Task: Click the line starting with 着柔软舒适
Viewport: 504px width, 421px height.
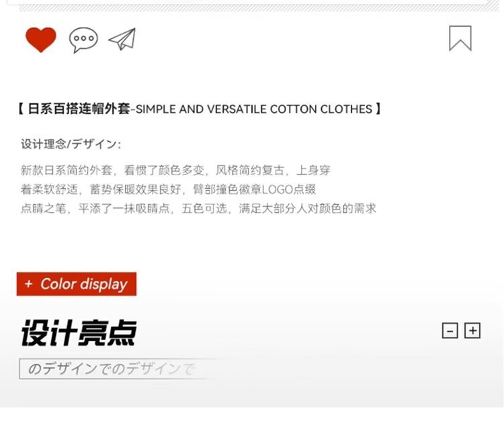Action: [x=168, y=189]
